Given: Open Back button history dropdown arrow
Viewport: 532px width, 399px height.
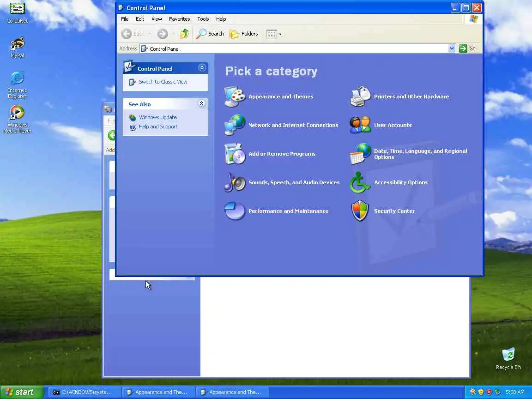Looking at the screenshot, I should point(149,34).
